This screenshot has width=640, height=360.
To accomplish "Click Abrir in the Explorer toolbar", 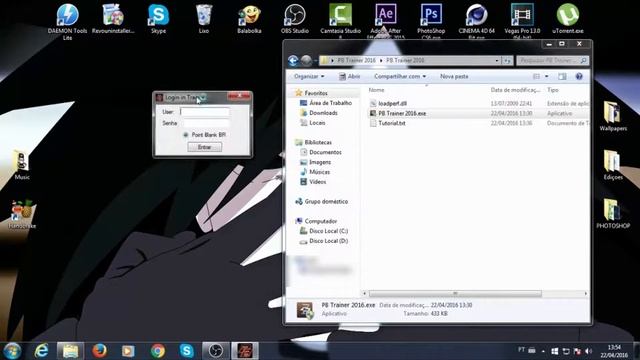I will [349, 76].
